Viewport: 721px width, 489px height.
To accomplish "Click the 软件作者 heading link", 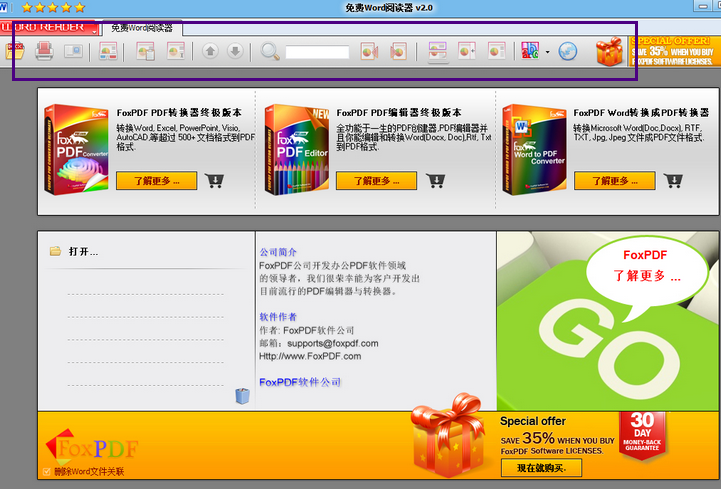I will pos(278,316).
